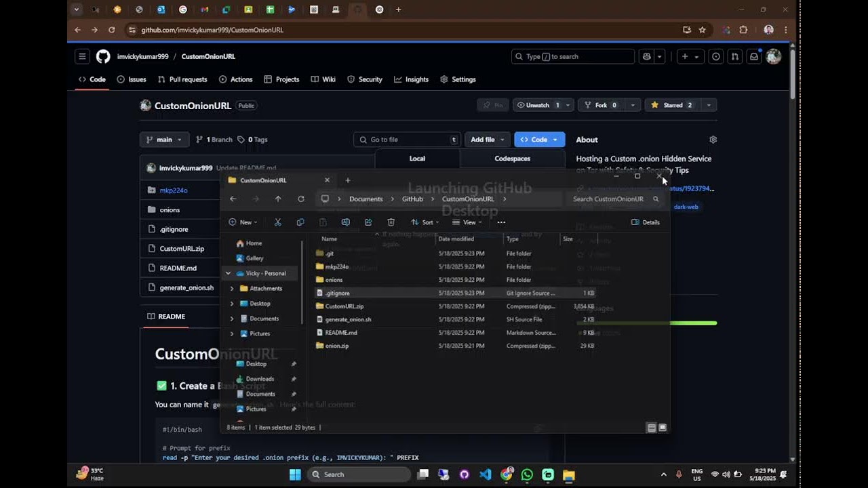Open the onions folder in repository list
This screenshot has width=868, height=488.
pos(170,210)
